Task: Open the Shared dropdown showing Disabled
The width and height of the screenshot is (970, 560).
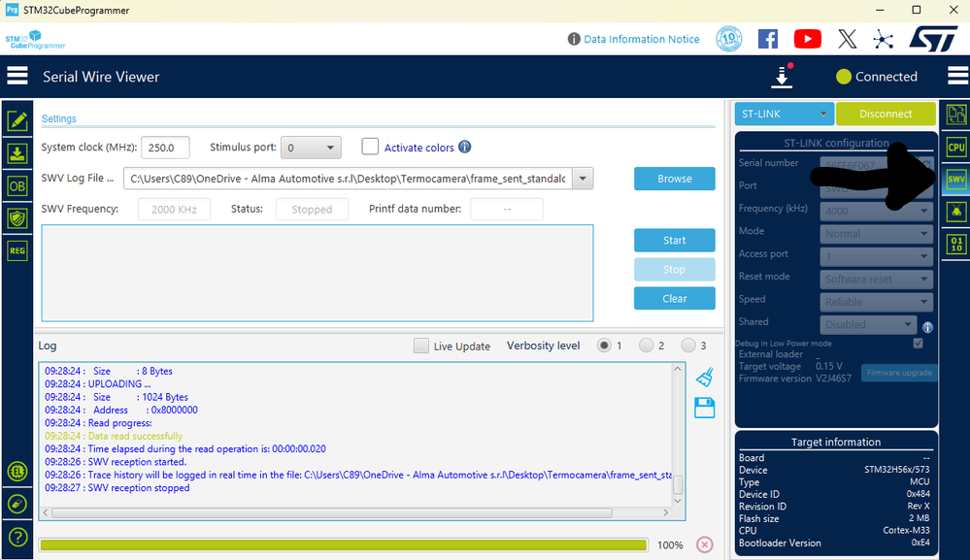Action: pos(868,324)
